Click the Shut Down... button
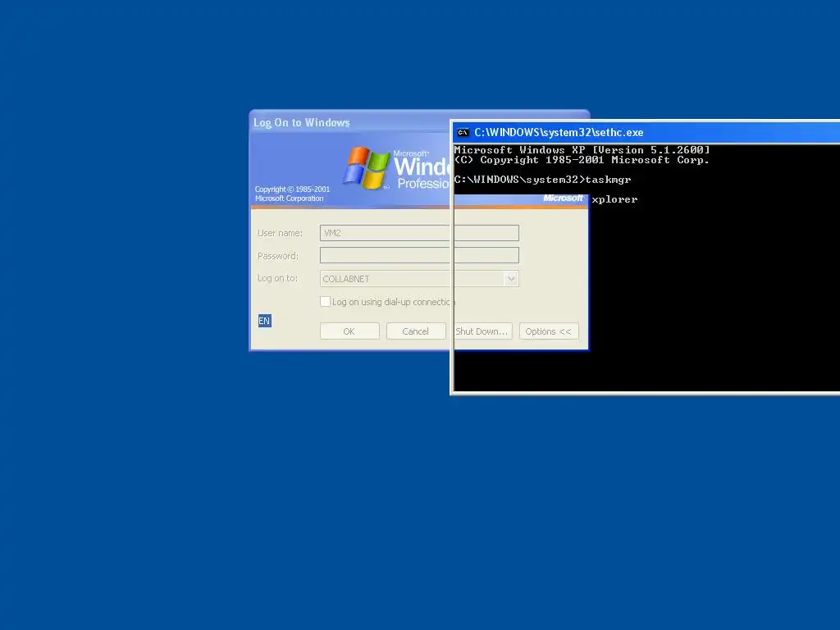Viewport: 840px width, 630px height. coord(482,331)
